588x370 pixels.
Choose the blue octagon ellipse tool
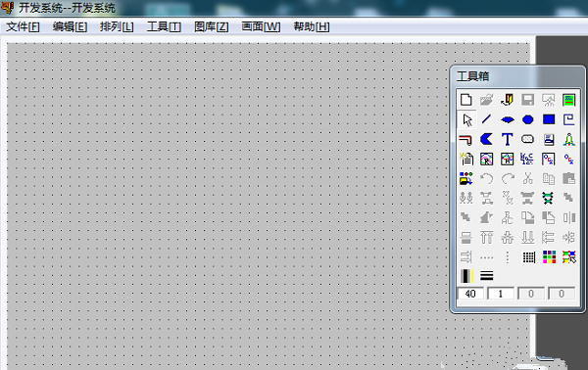coord(528,119)
